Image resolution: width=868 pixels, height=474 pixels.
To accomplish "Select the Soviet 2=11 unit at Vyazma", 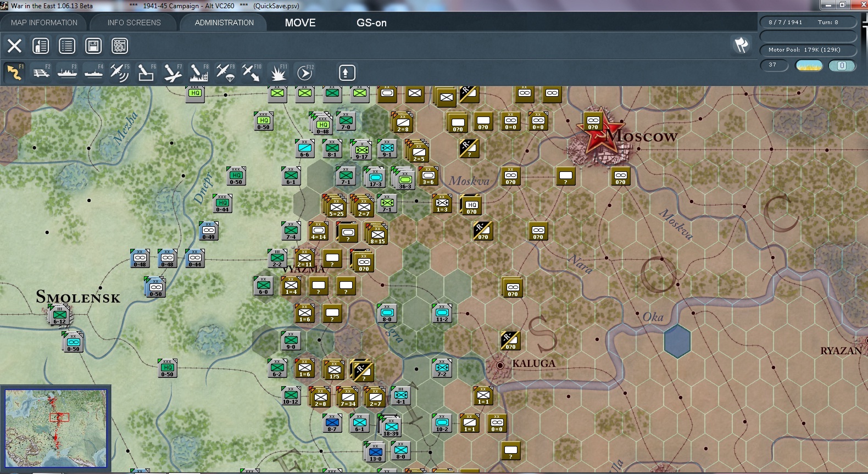I will pyautogui.click(x=305, y=258).
